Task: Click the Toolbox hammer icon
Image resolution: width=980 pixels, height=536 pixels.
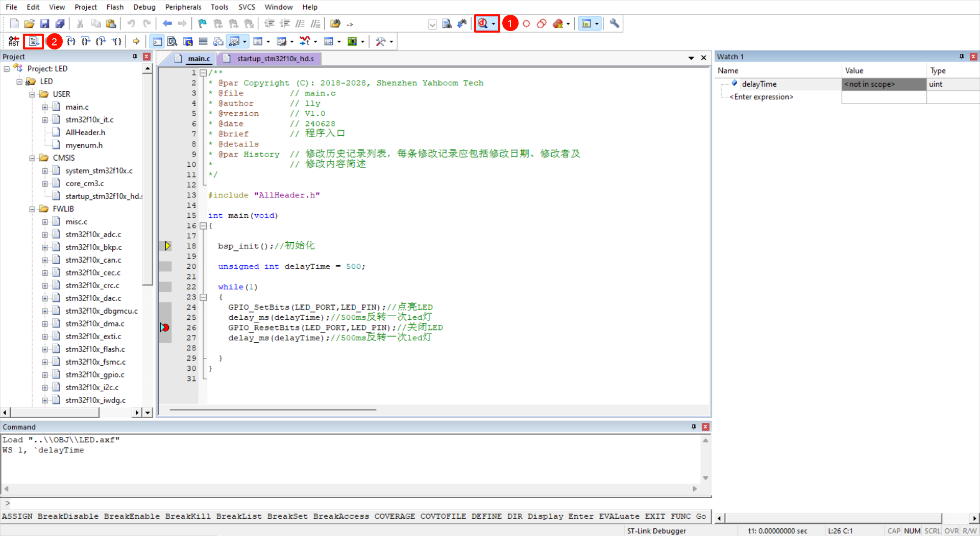Action: (380, 41)
